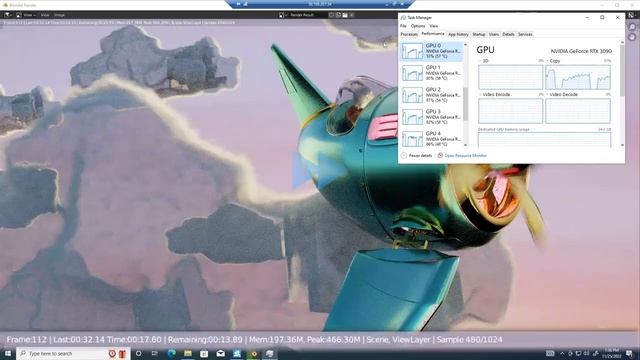Open Task Manager's View menu
Screen dimensions: 640x360
(x=433, y=26)
